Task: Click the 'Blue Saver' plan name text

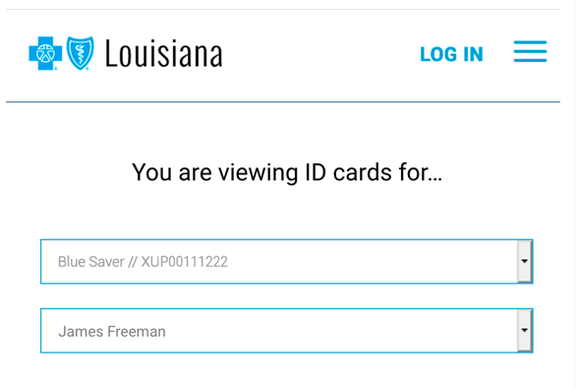Action: pyautogui.click(x=91, y=262)
